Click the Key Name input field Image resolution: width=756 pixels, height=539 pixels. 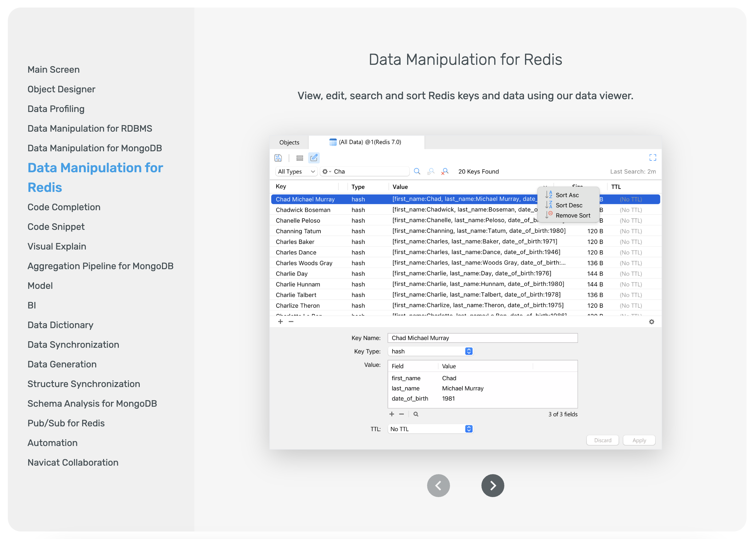(x=482, y=338)
